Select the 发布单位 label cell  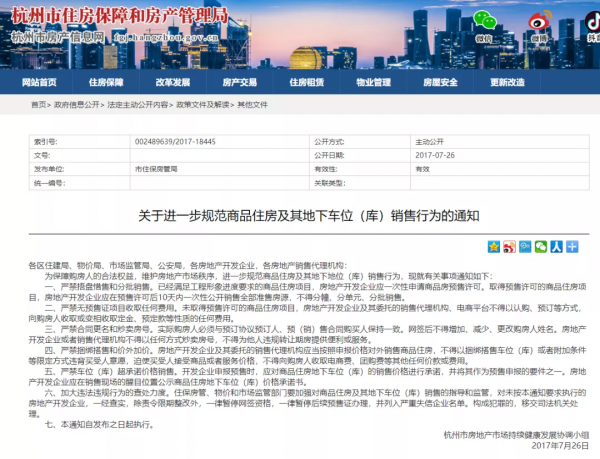point(80,169)
